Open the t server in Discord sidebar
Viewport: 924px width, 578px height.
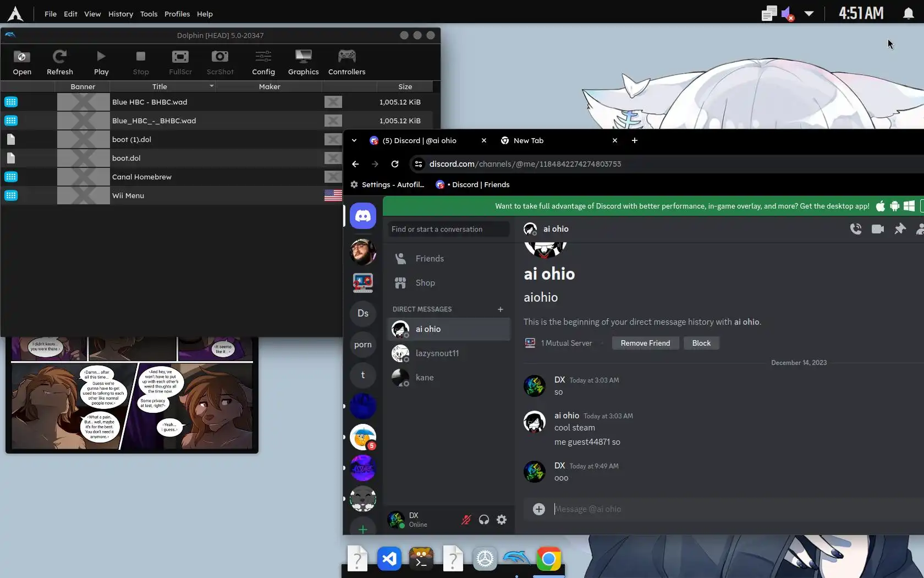coord(363,375)
